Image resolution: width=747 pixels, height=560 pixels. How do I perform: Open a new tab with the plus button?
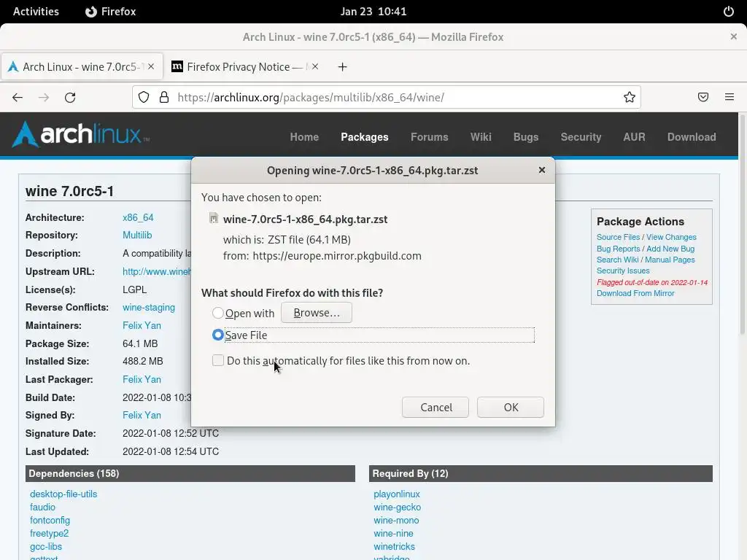[342, 67]
